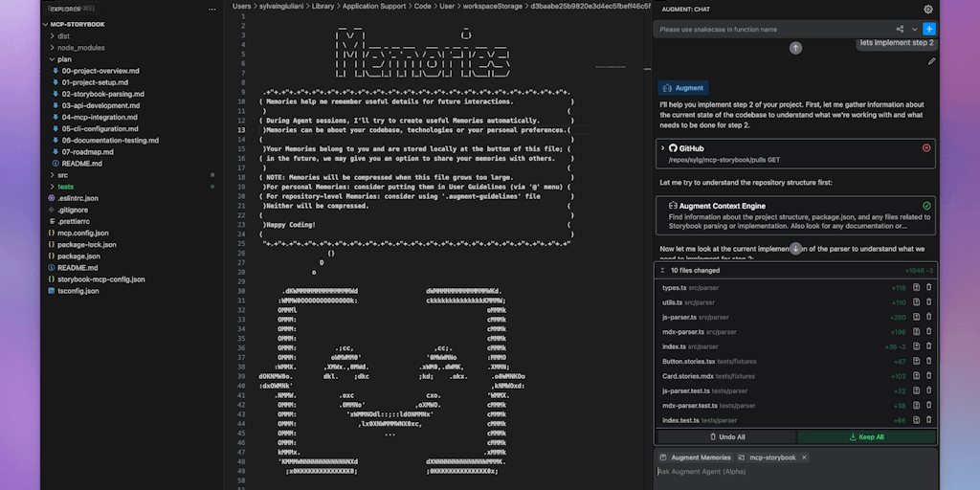Viewport: 980px width, 490px height.
Task: Focus the Ask Augment Agent input
Action: 795,472
